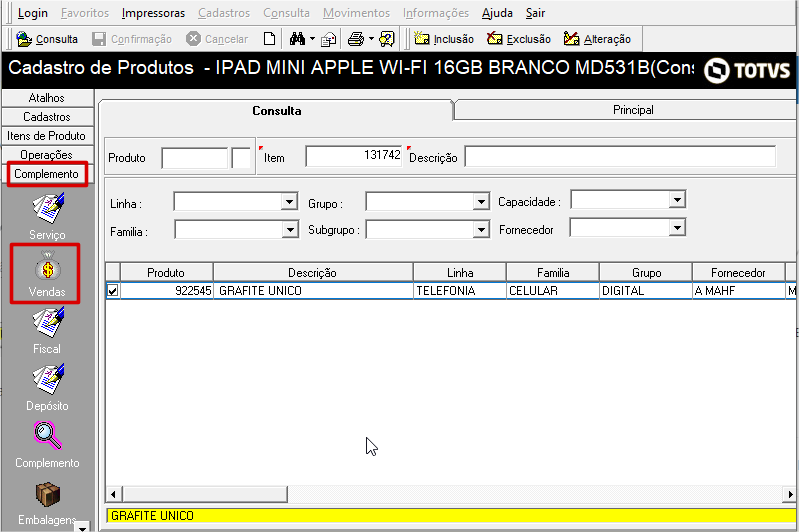Click the Produto column header

click(x=166, y=273)
